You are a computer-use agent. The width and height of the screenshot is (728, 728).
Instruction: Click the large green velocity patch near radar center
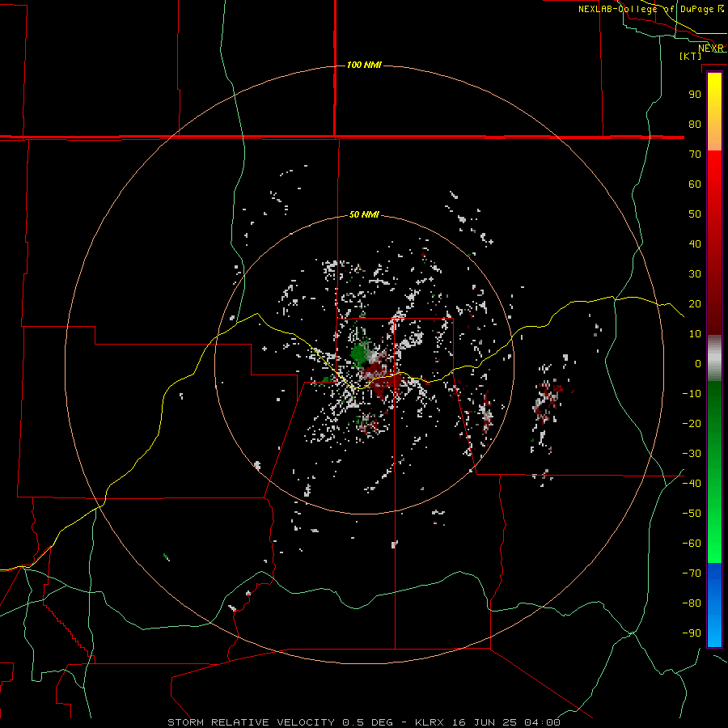coord(360,353)
